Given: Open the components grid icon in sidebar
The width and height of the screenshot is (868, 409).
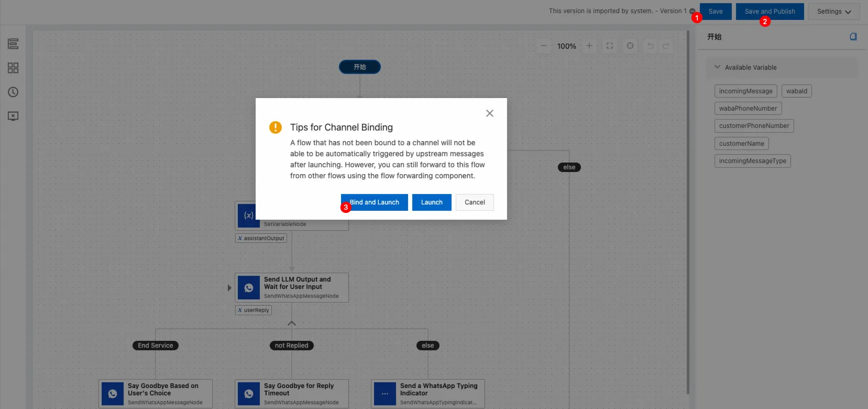Looking at the screenshot, I should 13,68.
